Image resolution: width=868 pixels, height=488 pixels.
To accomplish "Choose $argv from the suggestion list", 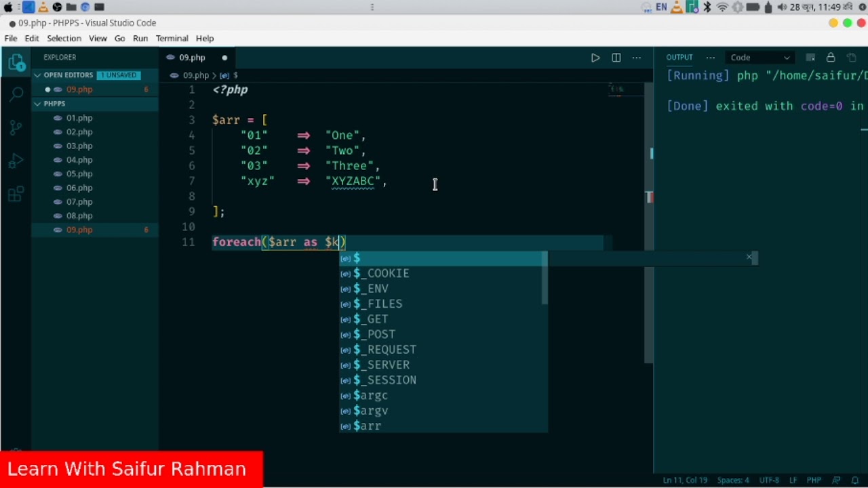I will click(443, 411).
